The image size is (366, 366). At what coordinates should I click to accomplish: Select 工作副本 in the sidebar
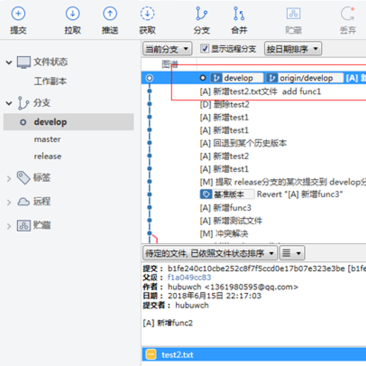(50, 81)
